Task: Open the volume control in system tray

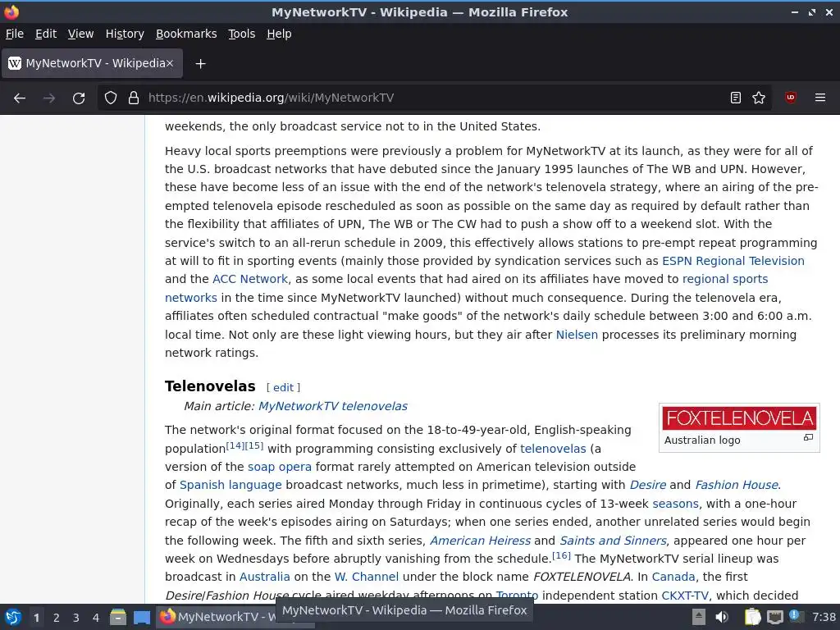Action: 722,617
